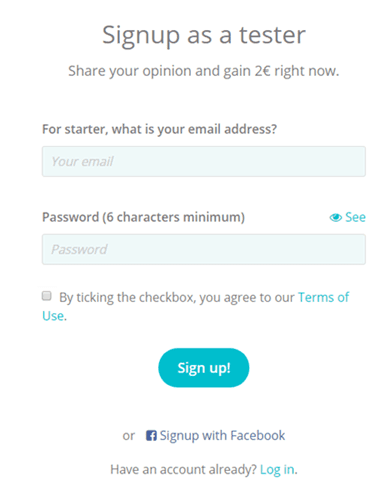Click the 'Have an account already?' text
Viewport: 392px width, 493px height.
183,470
